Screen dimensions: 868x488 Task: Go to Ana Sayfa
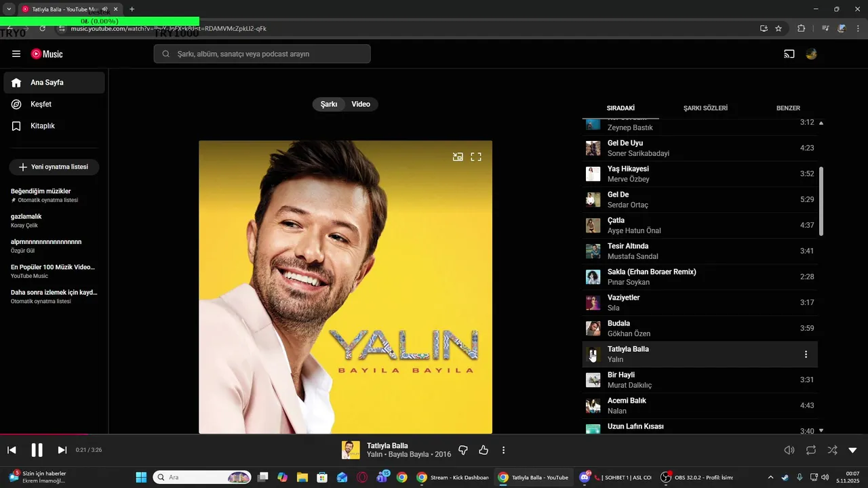tap(54, 83)
